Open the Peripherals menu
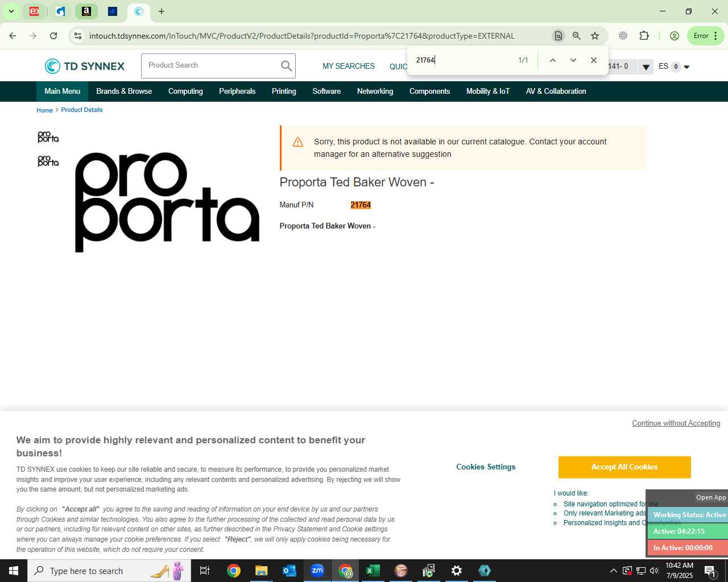 point(237,92)
